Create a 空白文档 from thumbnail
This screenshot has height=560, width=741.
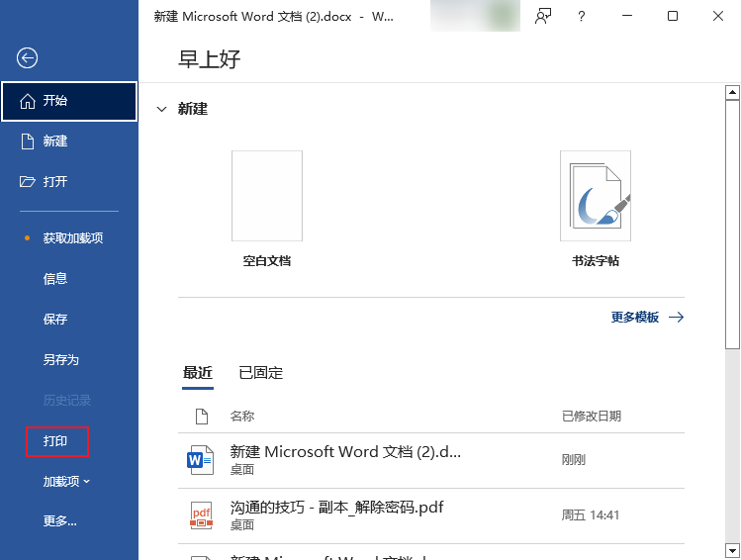coord(267,196)
